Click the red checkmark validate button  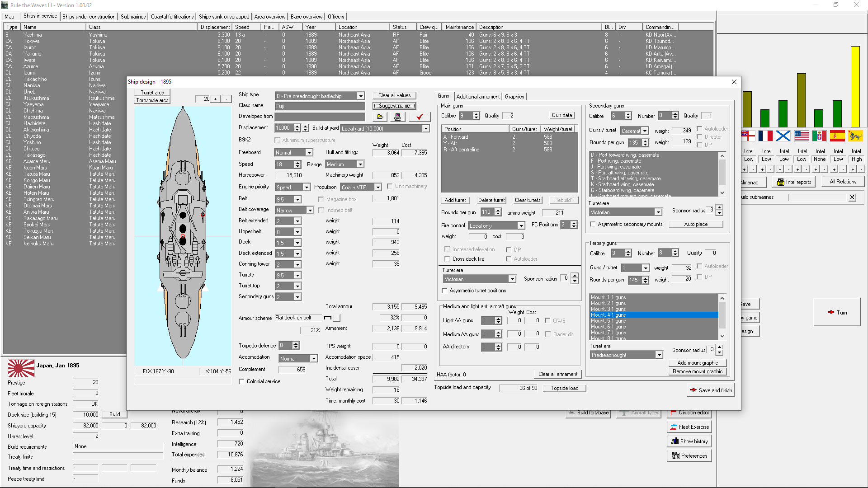[420, 117]
